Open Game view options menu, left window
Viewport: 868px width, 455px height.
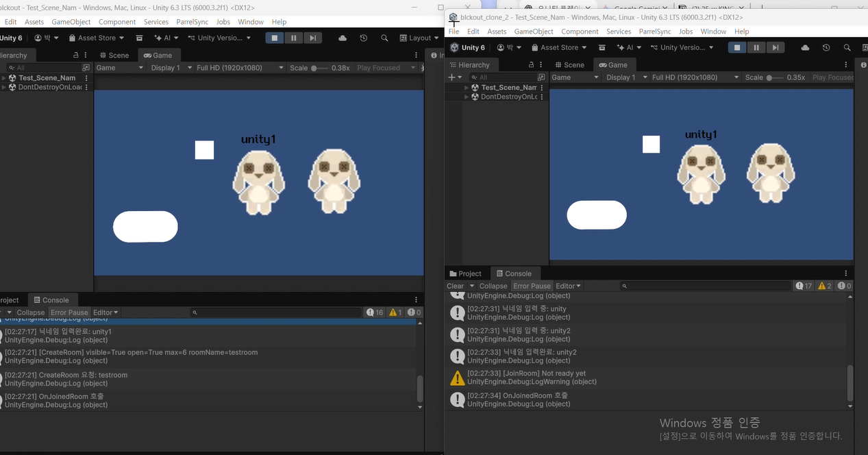click(x=416, y=56)
